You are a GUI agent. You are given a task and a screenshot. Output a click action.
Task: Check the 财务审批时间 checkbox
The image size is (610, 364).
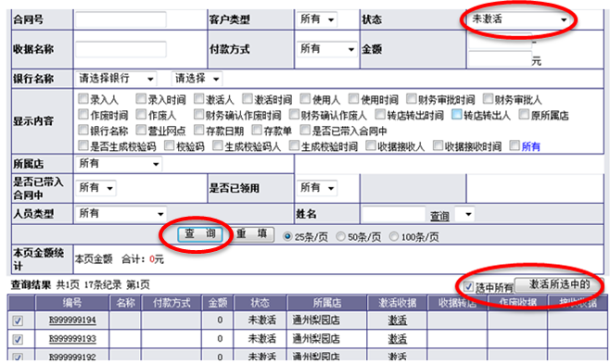coord(412,99)
